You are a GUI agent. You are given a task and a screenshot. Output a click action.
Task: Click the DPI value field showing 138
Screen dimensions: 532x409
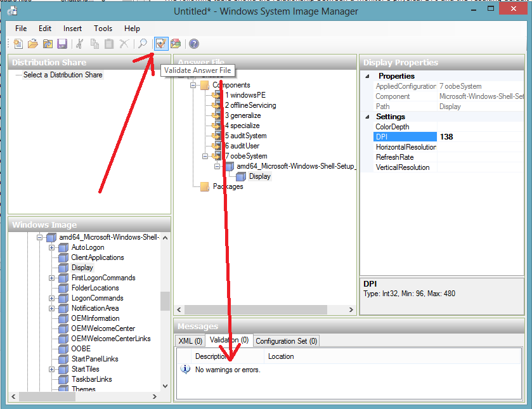tap(480, 137)
